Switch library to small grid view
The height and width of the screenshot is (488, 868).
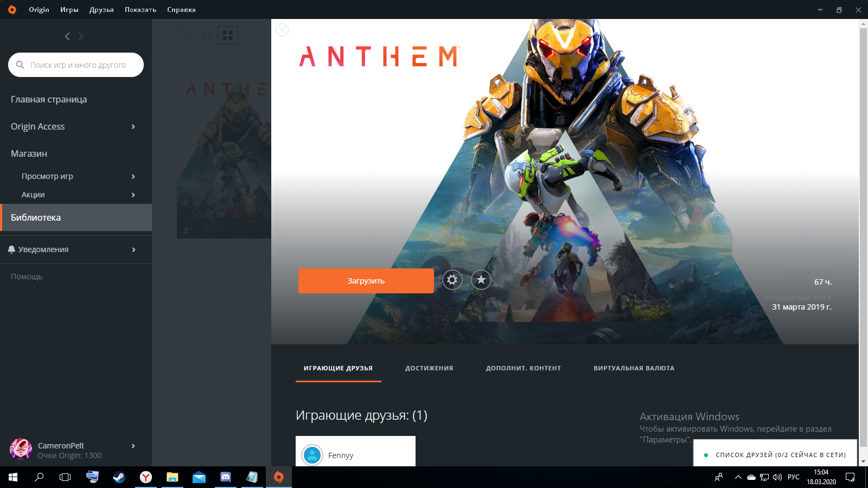[186, 35]
